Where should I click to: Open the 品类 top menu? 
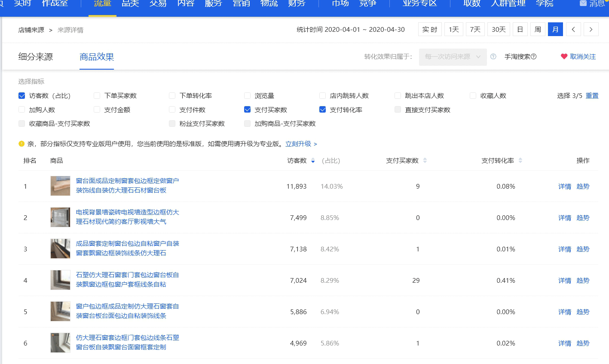tap(130, 3)
